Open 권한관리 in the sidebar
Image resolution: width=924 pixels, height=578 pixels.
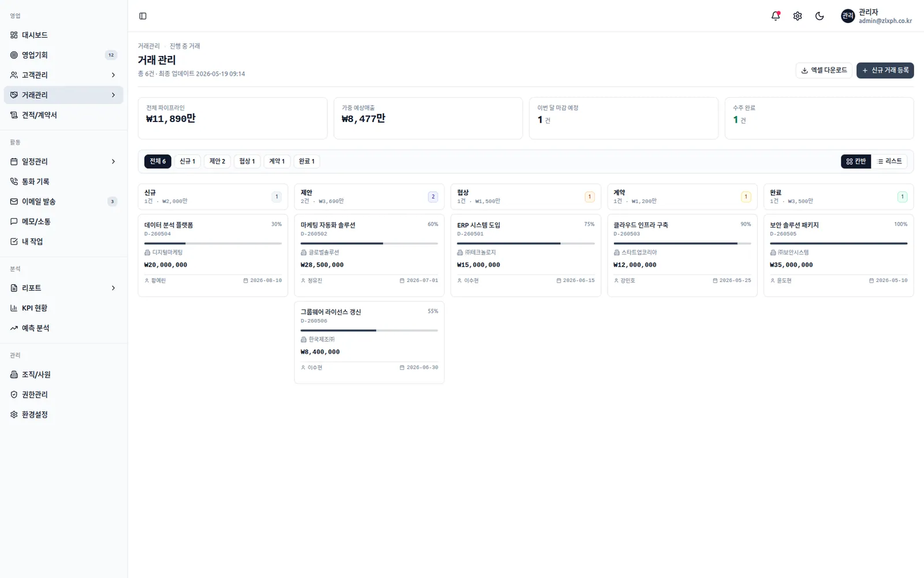(x=64, y=395)
